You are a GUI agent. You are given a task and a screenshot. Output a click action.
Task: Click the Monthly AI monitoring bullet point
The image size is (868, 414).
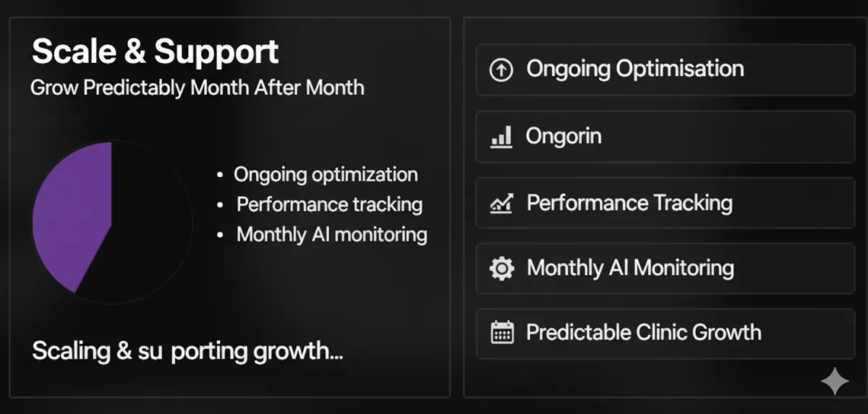[x=331, y=235]
